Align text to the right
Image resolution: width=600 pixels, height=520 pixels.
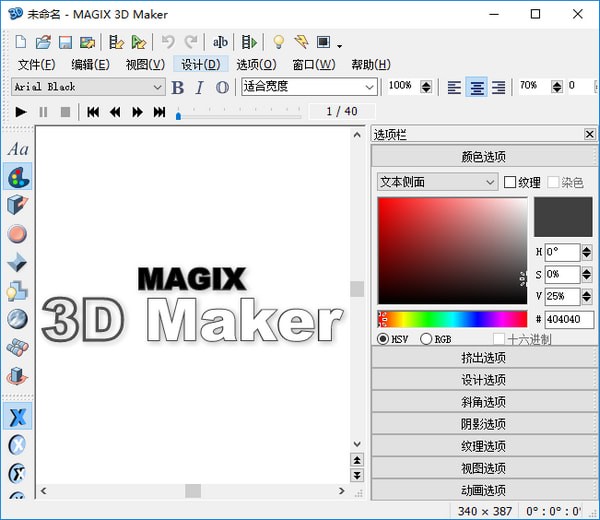pyautogui.click(x=499, y=88)
